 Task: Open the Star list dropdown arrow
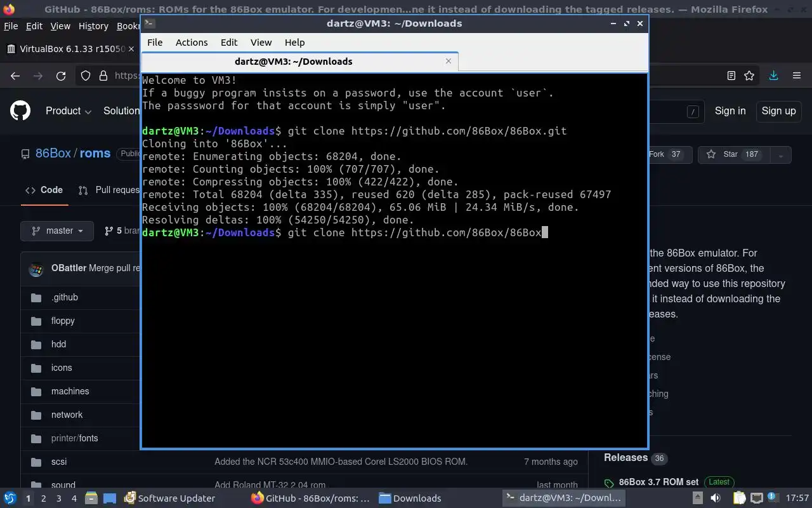[x=781, y=154]
